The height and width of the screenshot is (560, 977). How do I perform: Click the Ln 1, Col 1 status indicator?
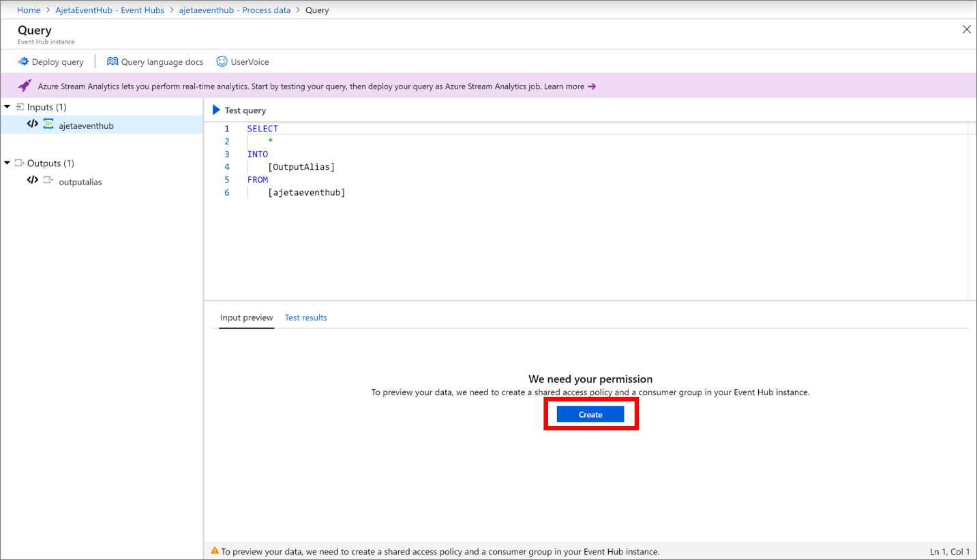point(950,551)
